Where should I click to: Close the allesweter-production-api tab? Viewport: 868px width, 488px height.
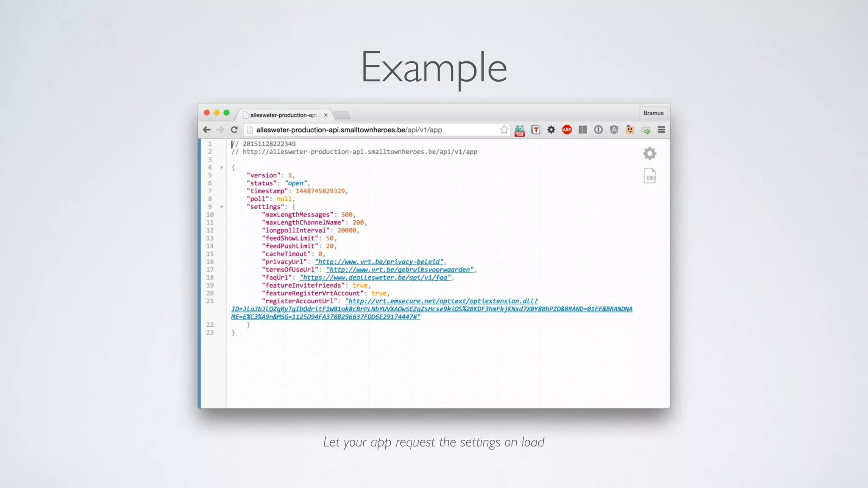325,115
